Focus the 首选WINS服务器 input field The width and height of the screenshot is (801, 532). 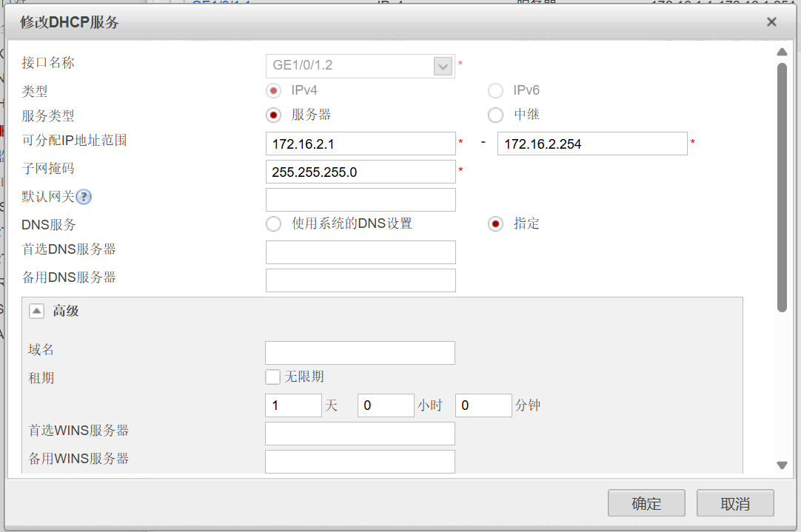[x=360, y=434]
